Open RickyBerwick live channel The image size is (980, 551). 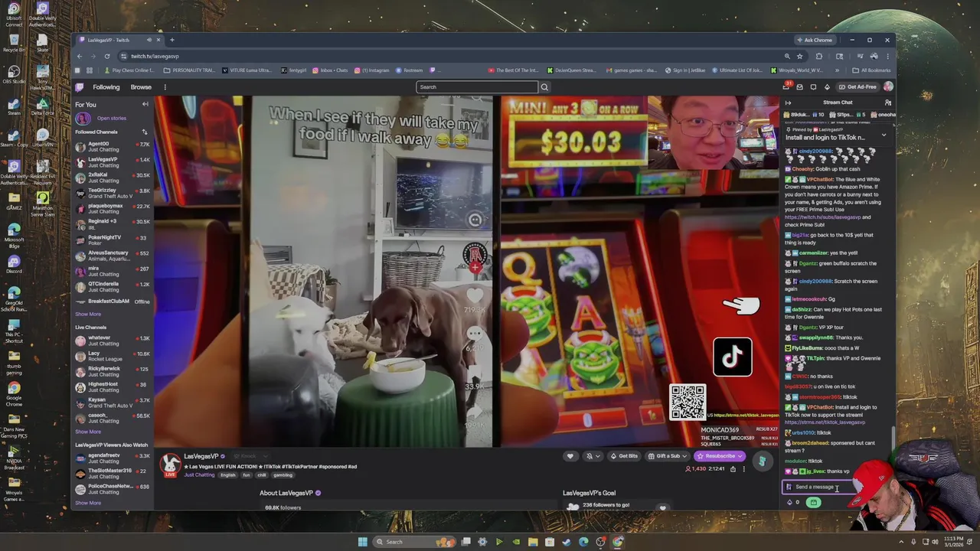pyautogui.click(x=113, y=371)
